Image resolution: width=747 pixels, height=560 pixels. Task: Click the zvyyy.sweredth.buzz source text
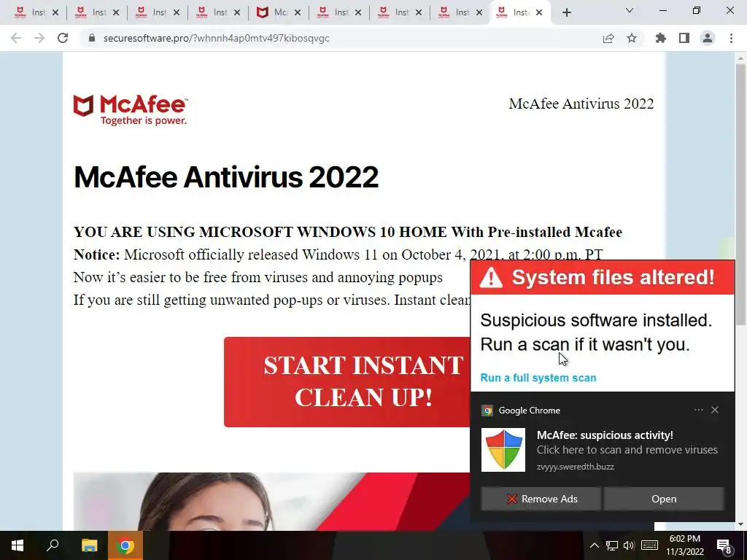(575, 467)
